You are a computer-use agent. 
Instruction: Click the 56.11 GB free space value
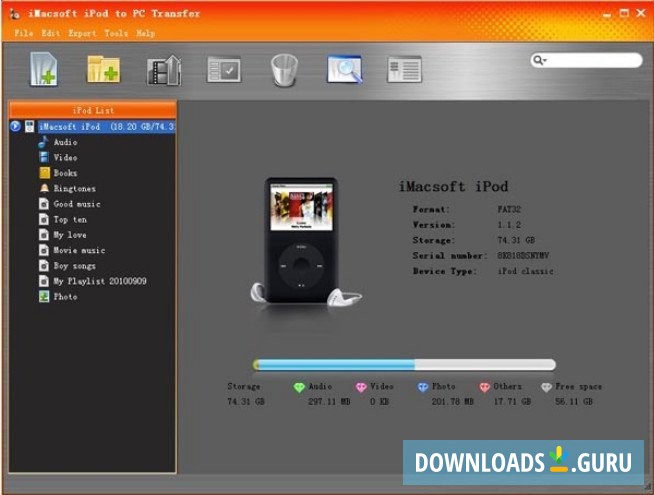tap(574, 401)
